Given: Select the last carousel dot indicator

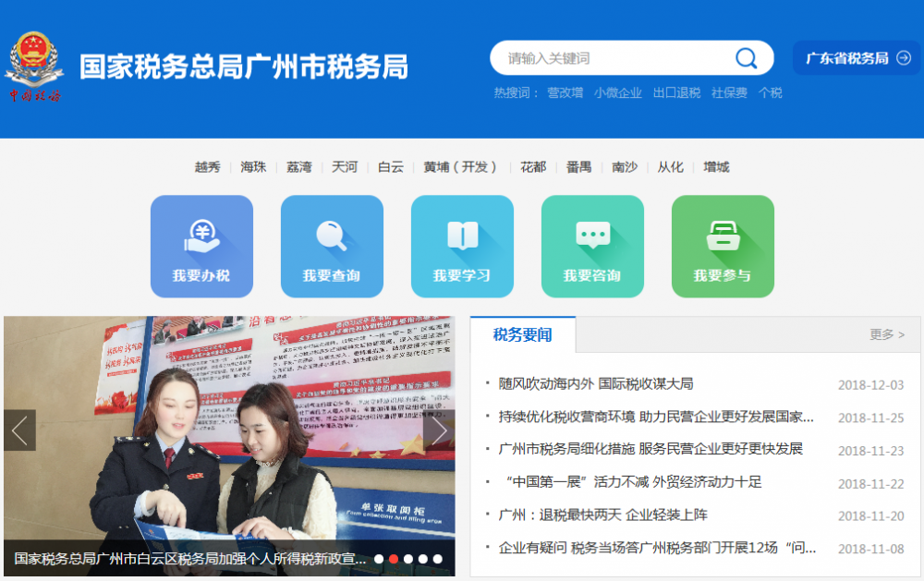Looking at the screenshot, I should [437, 559].
